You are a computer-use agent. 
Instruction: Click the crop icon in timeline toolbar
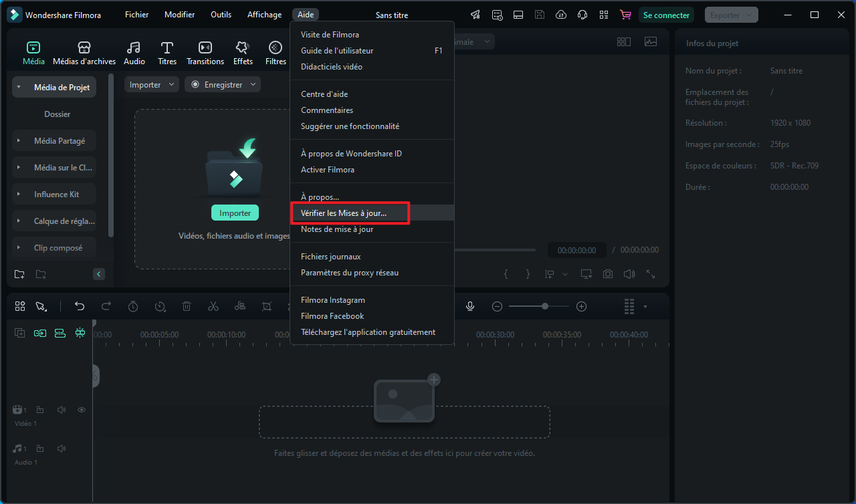[x=267, y=306]
